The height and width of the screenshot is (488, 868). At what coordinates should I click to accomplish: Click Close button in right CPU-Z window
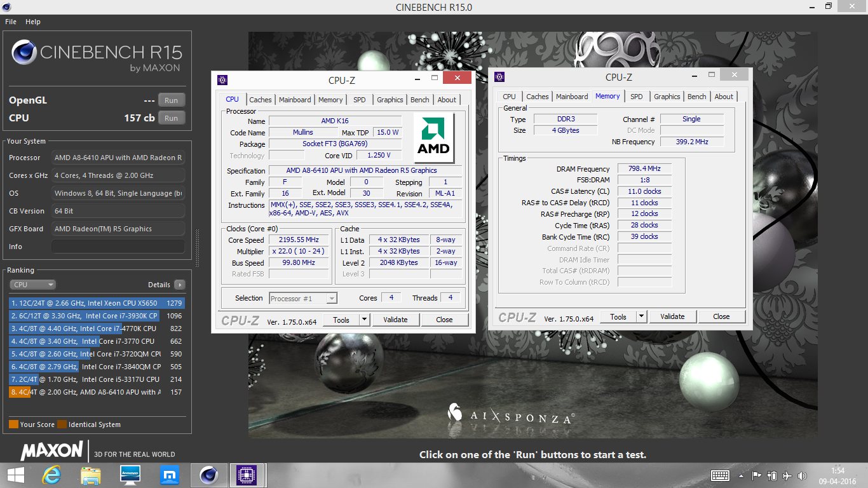721,316
